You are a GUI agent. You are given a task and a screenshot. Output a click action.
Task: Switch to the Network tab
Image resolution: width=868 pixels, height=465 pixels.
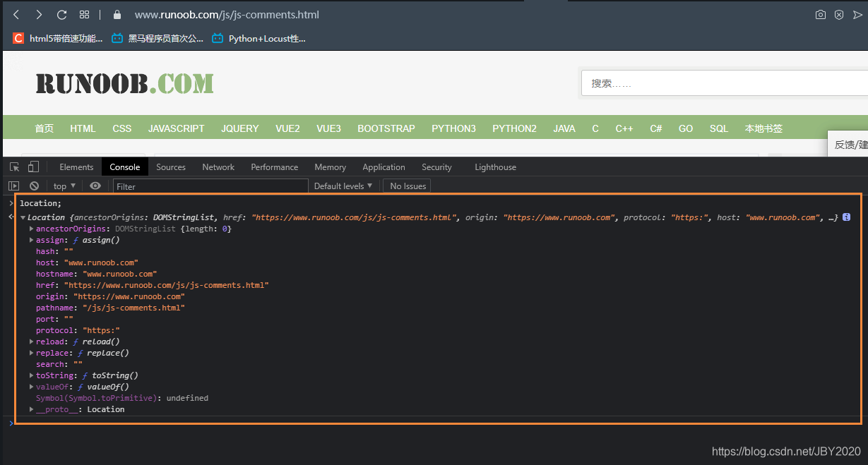218,167
